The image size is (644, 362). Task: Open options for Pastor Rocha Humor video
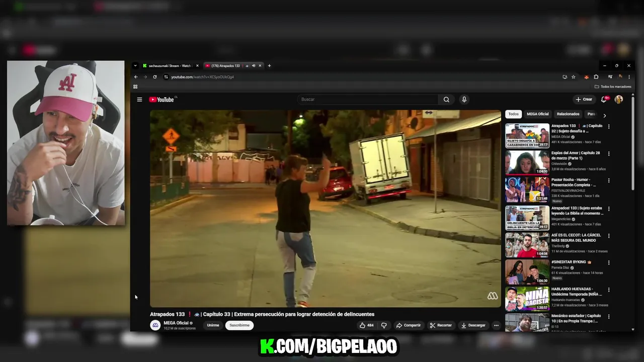point(609,180)
